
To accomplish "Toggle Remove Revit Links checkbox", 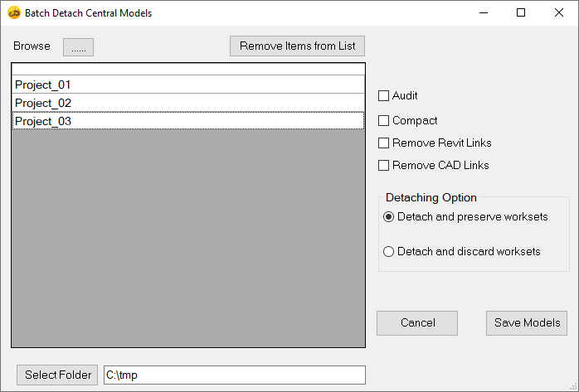I will [384, 143].
